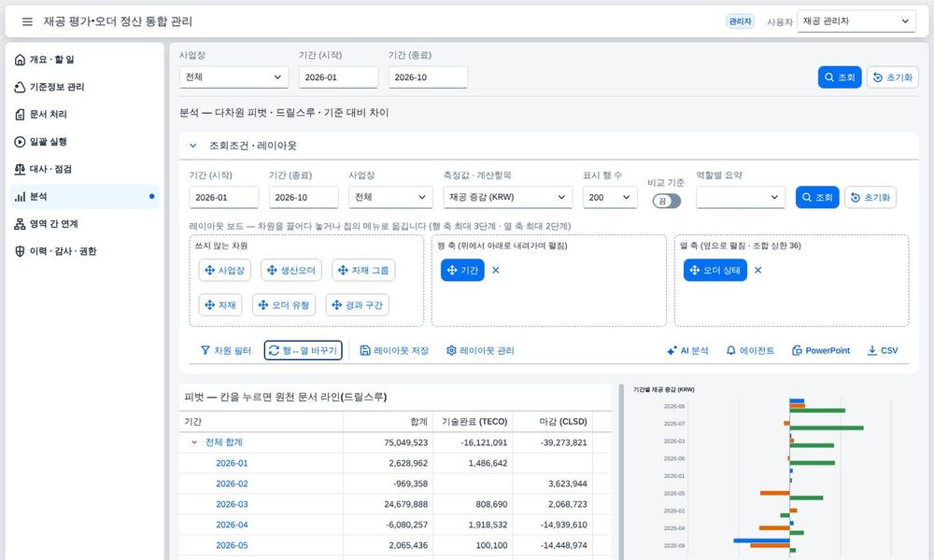Screen dimensions: 934x560
Task: Open 영역 간 연계 sidebar item
Action: pos(85,224)
